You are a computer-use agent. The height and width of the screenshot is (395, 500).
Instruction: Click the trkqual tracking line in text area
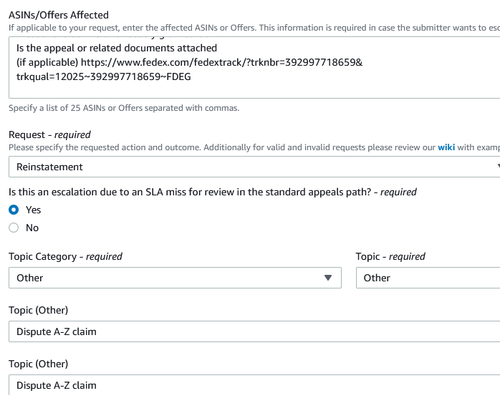click(104, 77)
